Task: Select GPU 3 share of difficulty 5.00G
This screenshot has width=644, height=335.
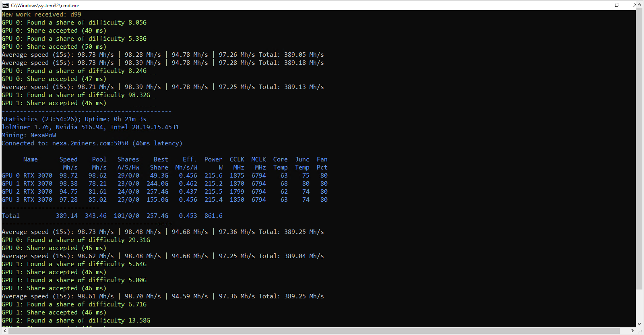Action: click(x=74, y=280)
